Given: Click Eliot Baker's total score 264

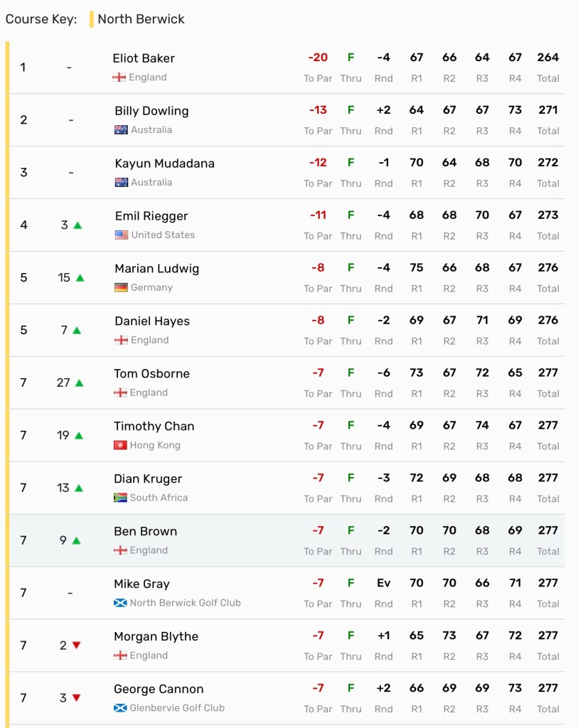Looking at the screenshot, I should (x=548, y=58).
